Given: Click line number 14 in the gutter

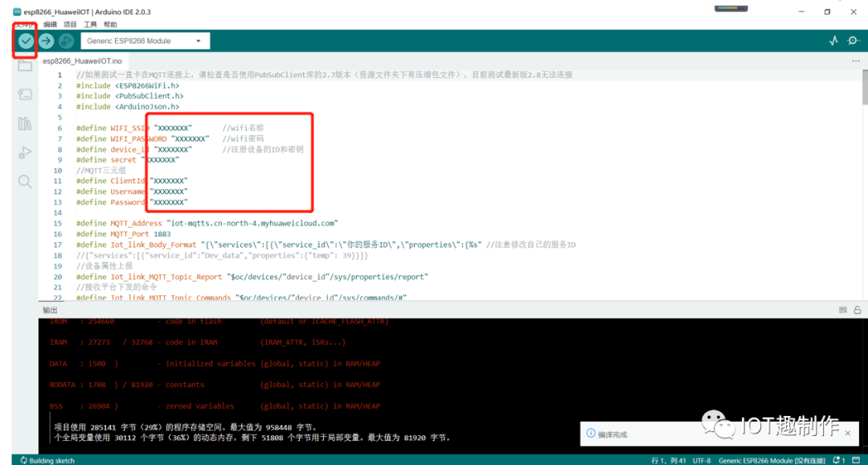Looking at the screenshot, I should (58, 213).
